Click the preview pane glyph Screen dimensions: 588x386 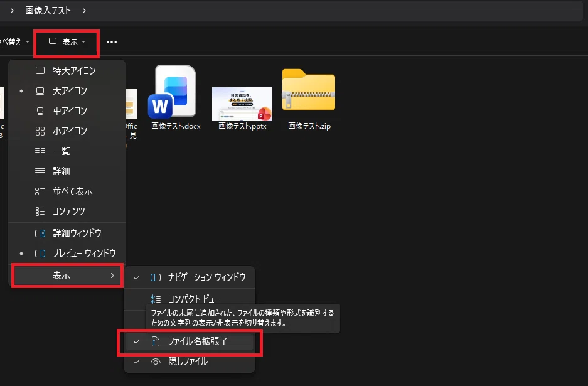[x=40, y=254]
